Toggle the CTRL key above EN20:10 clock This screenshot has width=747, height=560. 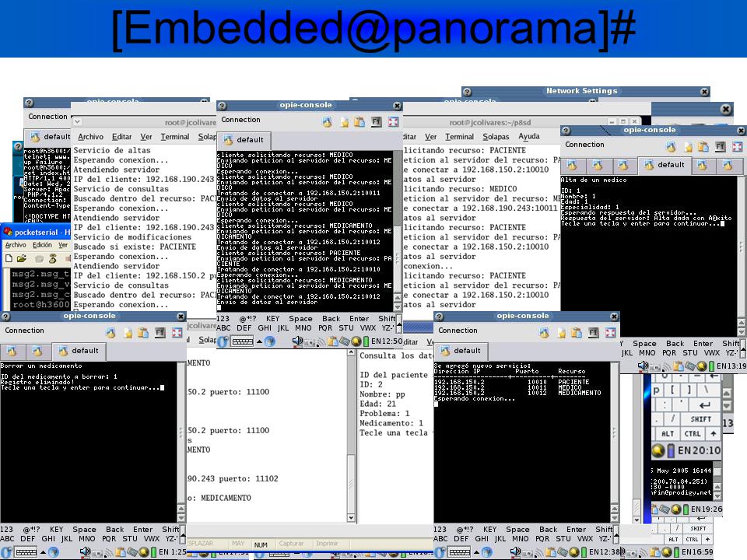coord(693,434)
